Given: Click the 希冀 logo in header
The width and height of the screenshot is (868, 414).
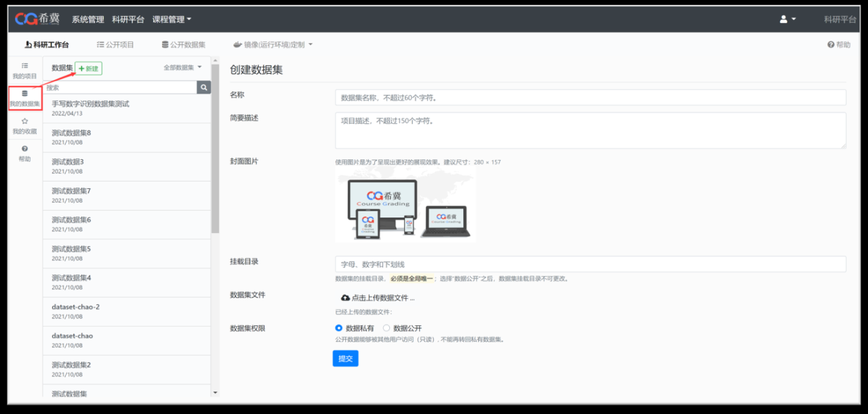Looking at the screenshot, I should click(x=38, y=19).
